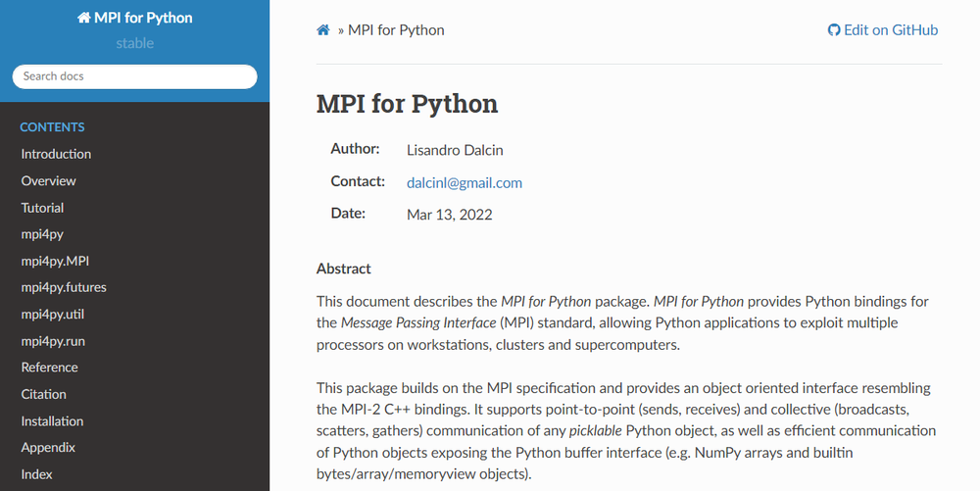Open the Edit on GitHub link
The height and width of the screenshot is (491, 980).
[x=883, y=30]
